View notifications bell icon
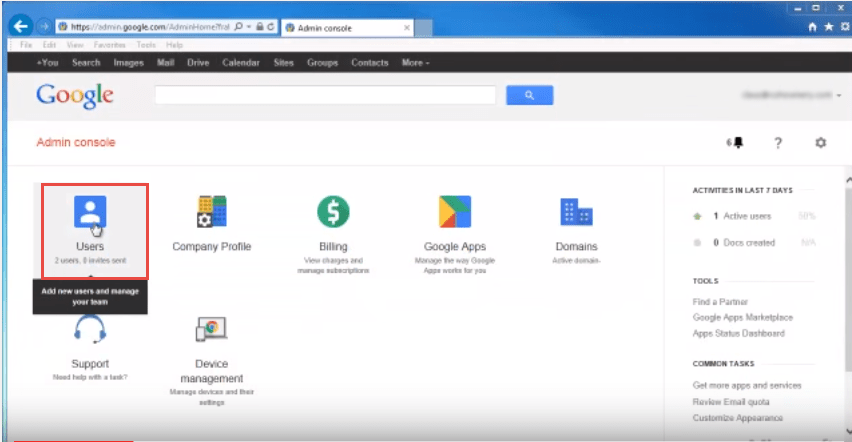The height and width of the screenshot is (442, 852). pos(738,142)
